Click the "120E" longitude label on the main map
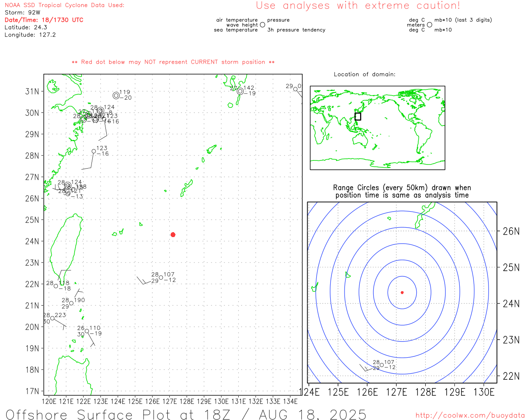 pyautogui.click(x=49, y=401)
